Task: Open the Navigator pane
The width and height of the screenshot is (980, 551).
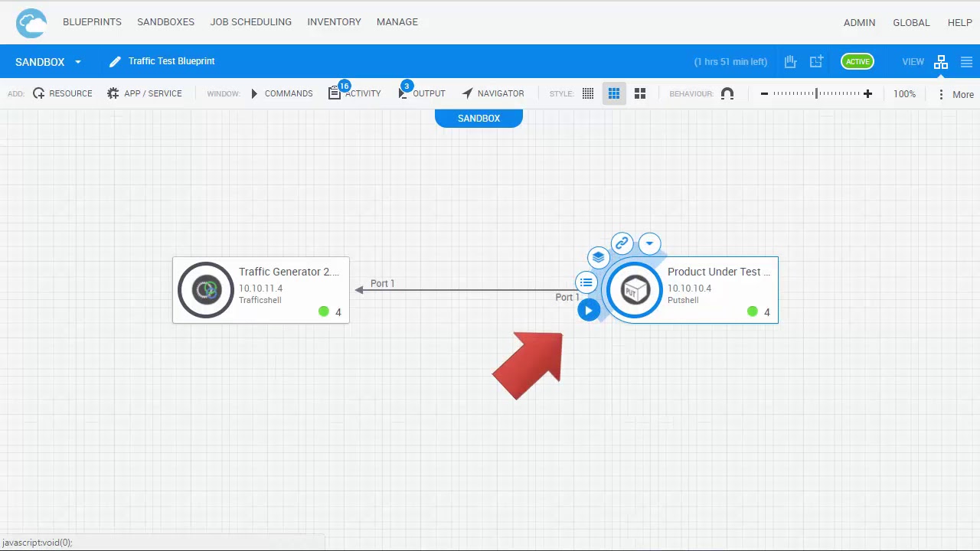Action: click(493, 93)
